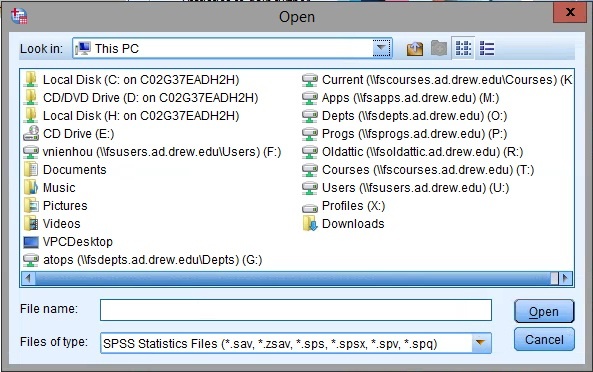Select the atops (G:) network drive
The height and width of the screenshot is (372, 593).
click(143, 260)
